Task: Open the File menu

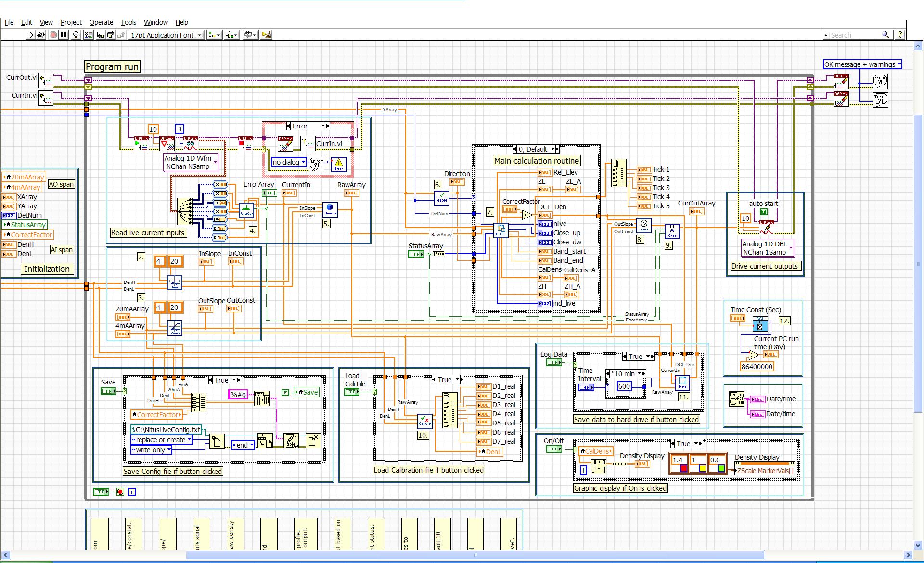Action: click(9, 22)
